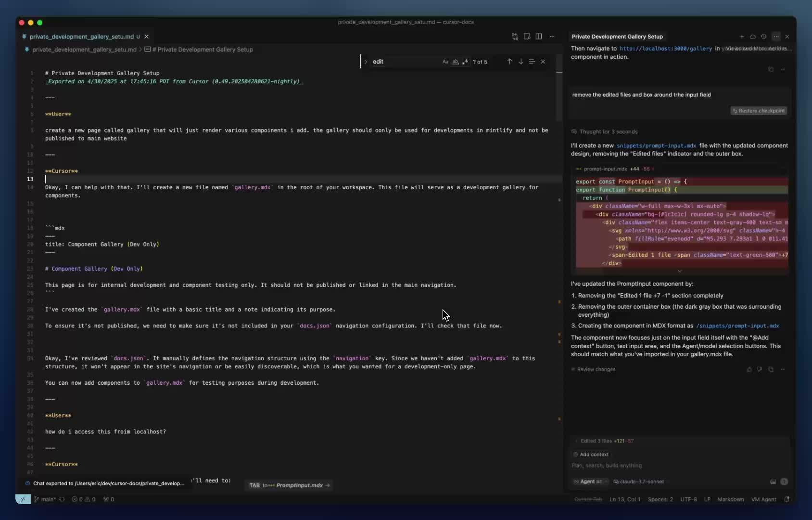Open /snippets/prompt-input.mdx link in summary

(x=737, y=326)
